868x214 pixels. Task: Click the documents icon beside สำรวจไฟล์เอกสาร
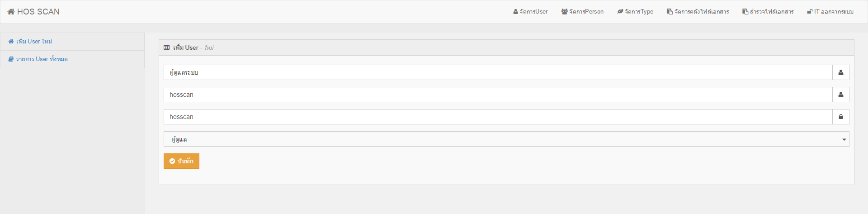745,12
